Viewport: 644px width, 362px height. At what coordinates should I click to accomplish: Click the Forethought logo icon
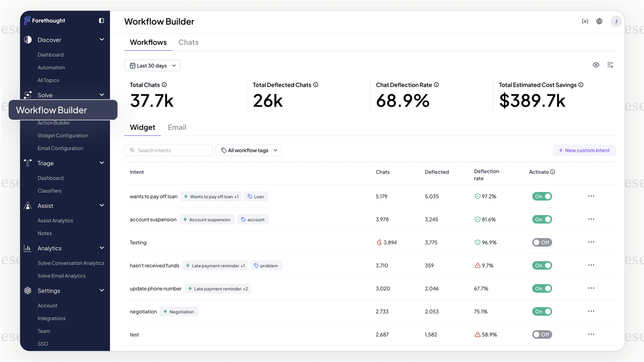point(27,20)
